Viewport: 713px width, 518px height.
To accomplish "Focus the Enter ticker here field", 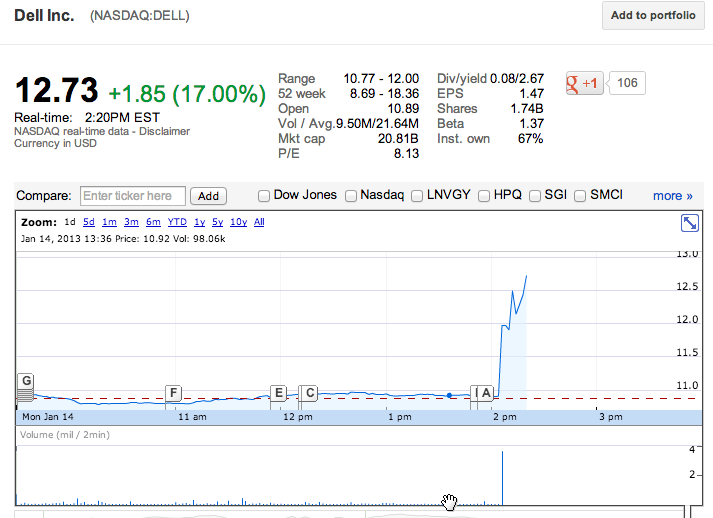I will (132, 196).
